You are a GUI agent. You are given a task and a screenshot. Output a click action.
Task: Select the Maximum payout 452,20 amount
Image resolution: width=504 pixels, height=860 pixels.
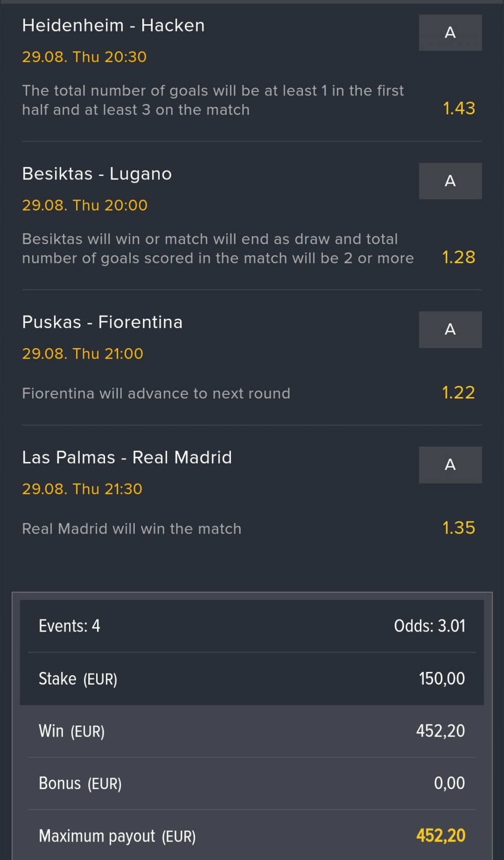(440, 835)
